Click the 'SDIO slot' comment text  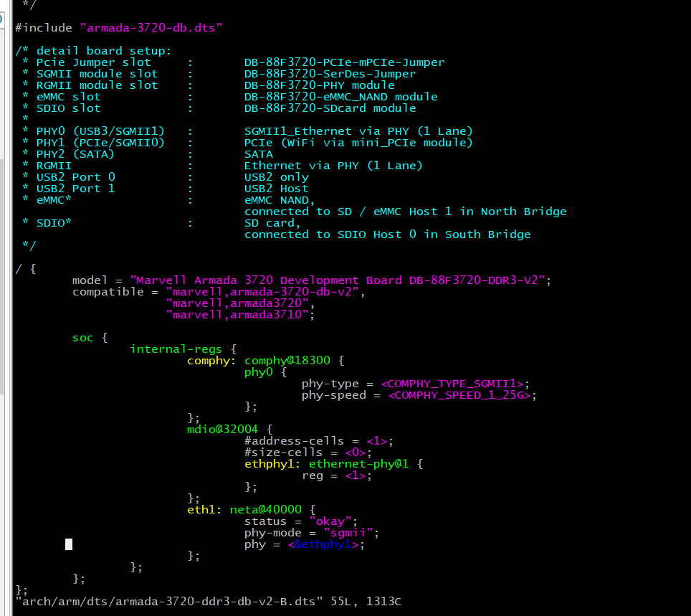click(68, 108)
